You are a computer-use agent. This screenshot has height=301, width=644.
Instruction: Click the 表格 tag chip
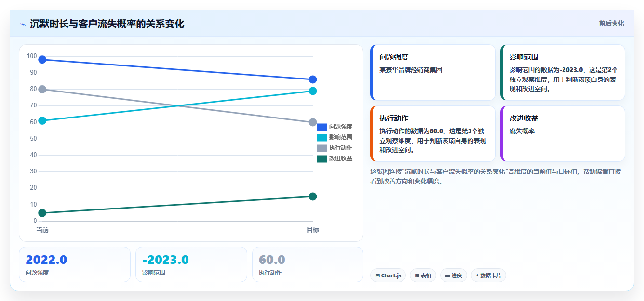click(x=423, y=275)
